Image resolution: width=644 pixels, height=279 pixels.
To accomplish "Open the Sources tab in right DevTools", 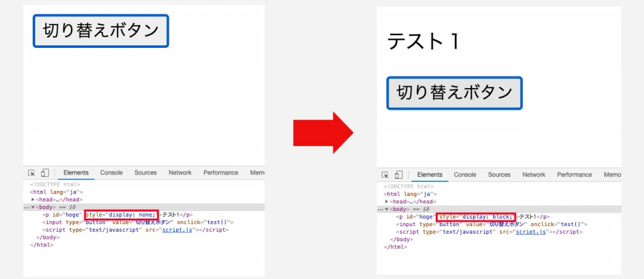I will click(x=499, y=175).
